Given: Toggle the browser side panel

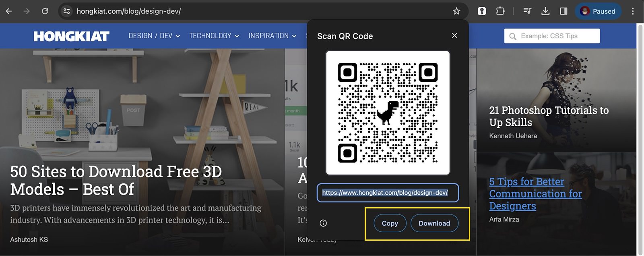Looking at the screenshot, I should pos(563,11).
